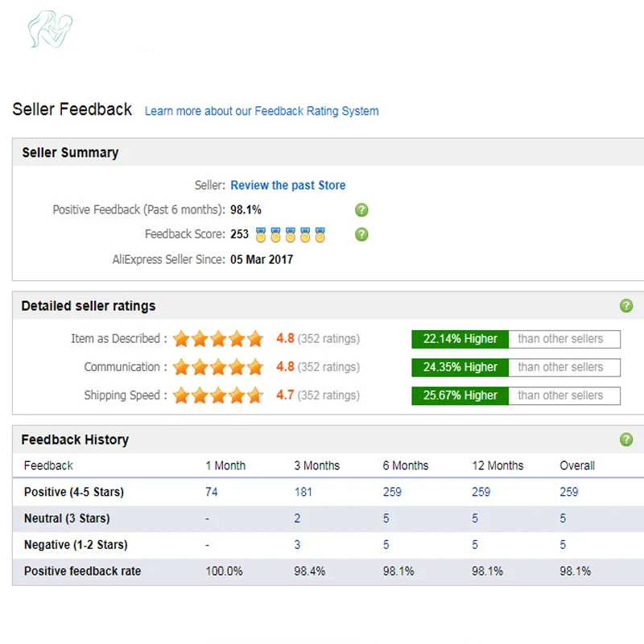Open Learn more about Feedback Rating System link
The width and height of the screenshot is (644, 644).
pyautogui.click(x=262, y=111)
